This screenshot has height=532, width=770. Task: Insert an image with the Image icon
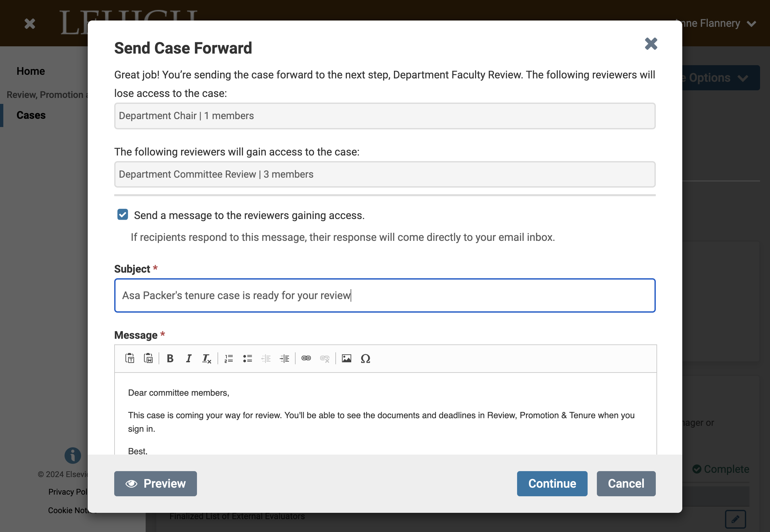[347, 358]
